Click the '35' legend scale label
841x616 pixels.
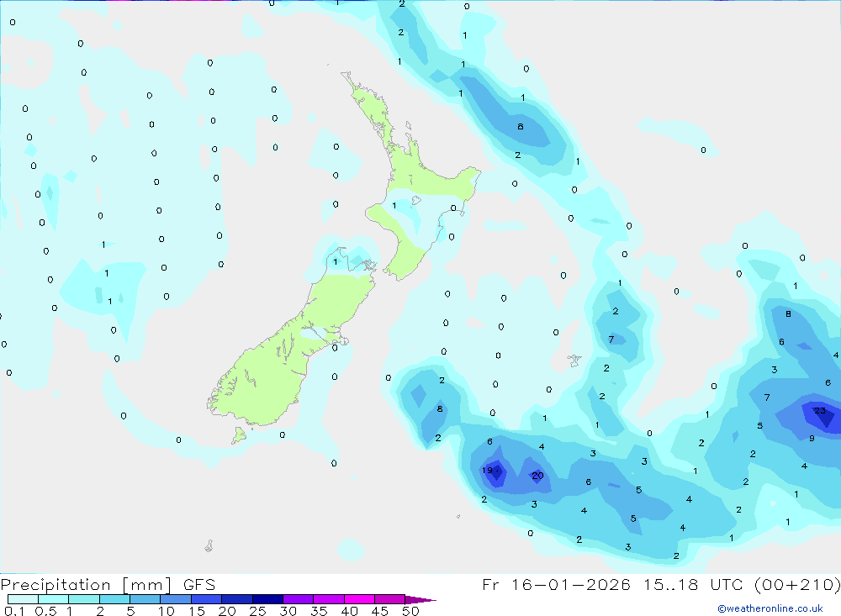click(x=319, y=611)
